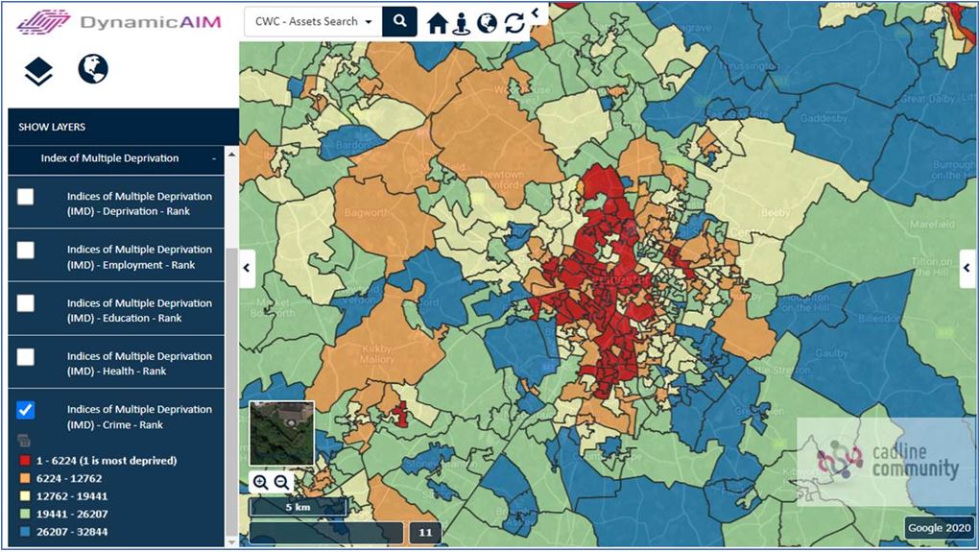Click the Great Dalby map label
Image resolution: width=980 pixels, height=552 pixels.
[927, 98]
